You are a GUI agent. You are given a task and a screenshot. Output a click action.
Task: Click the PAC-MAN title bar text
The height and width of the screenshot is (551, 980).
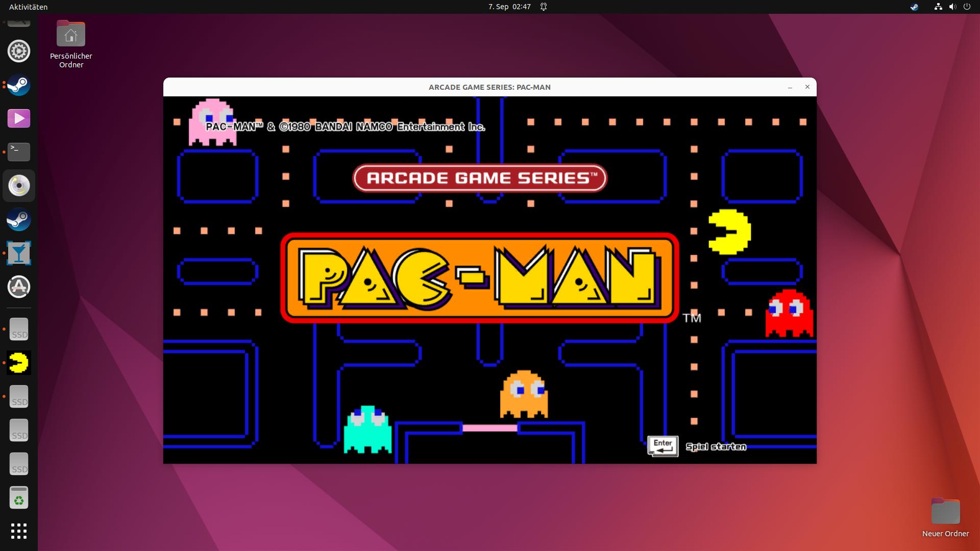[489, 87]
